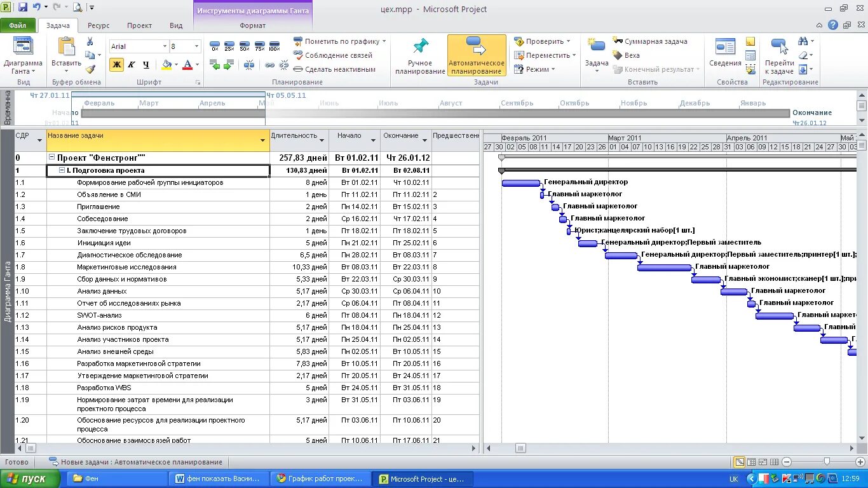The width and height of the screenshot is (868, 488).
Task: Switch to the Вид tab
Action: pyautogui.click(x=176, y=25)
